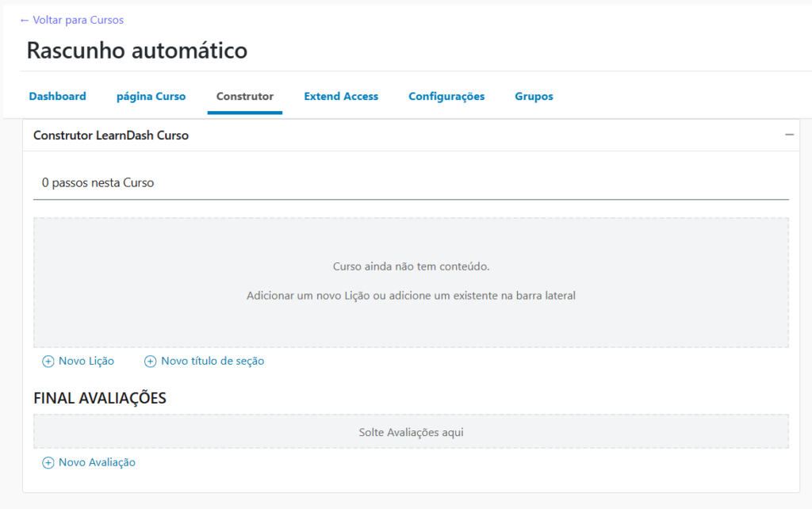Go back via Voltar para Cursos link
The image size is (812, 509).
point(71,20)
